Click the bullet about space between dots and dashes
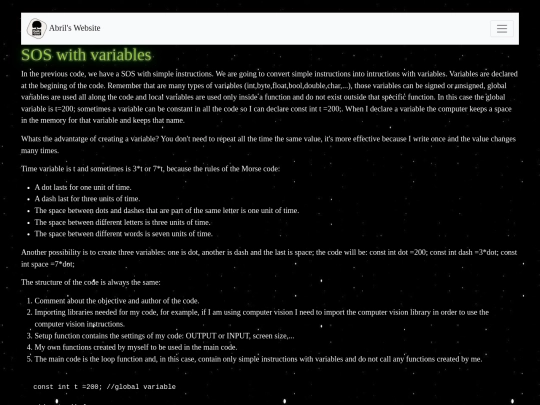 [167, 210]
